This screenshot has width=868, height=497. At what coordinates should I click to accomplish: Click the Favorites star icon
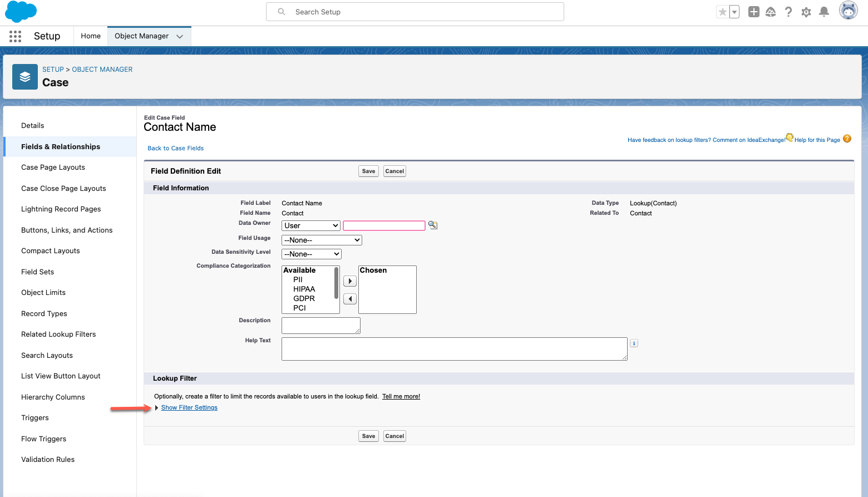point(722,12)
